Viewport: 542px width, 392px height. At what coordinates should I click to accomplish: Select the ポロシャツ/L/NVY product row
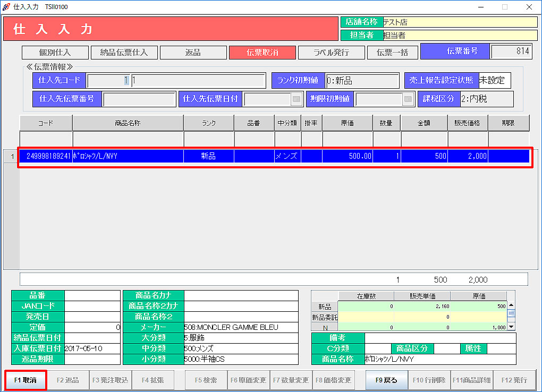(128, 156)
